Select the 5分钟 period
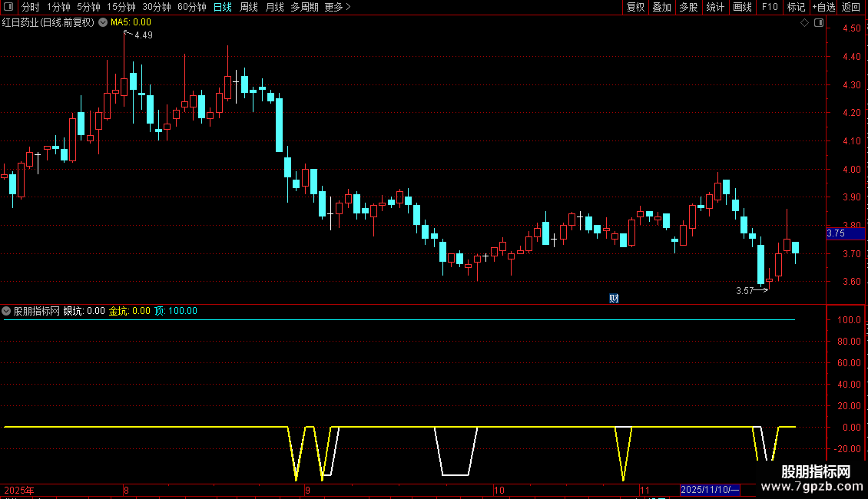Viewport: 868px width, 499px height. 88,7
